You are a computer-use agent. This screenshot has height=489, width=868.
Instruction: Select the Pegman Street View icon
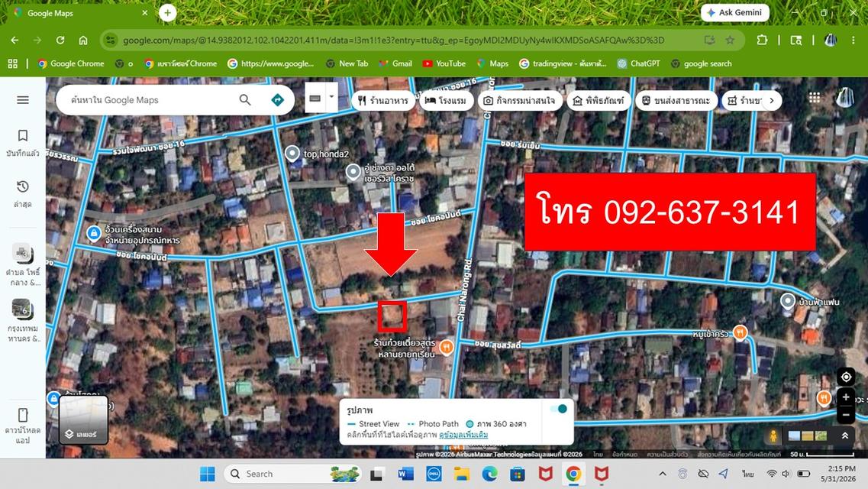773,436
